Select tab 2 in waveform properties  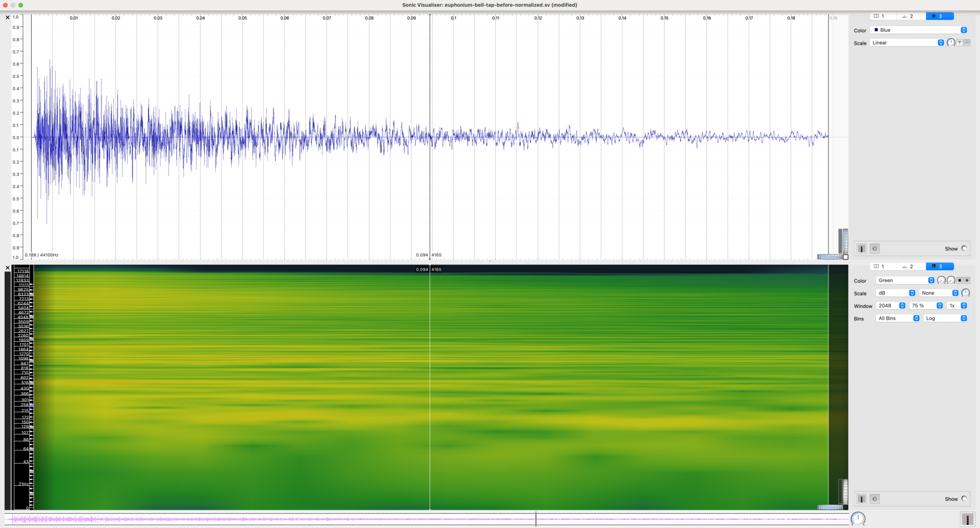tap(911, 16)
